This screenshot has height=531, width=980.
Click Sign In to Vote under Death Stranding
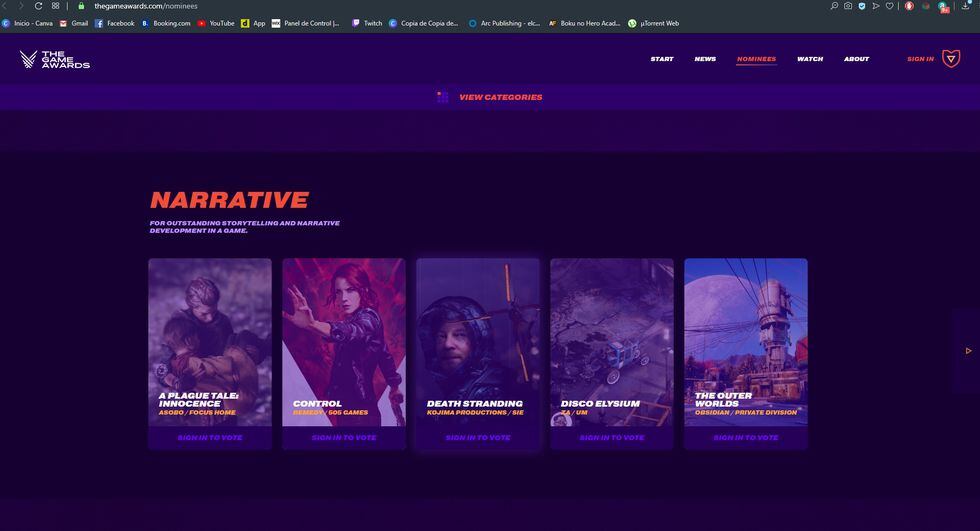(x=478, y=438)
